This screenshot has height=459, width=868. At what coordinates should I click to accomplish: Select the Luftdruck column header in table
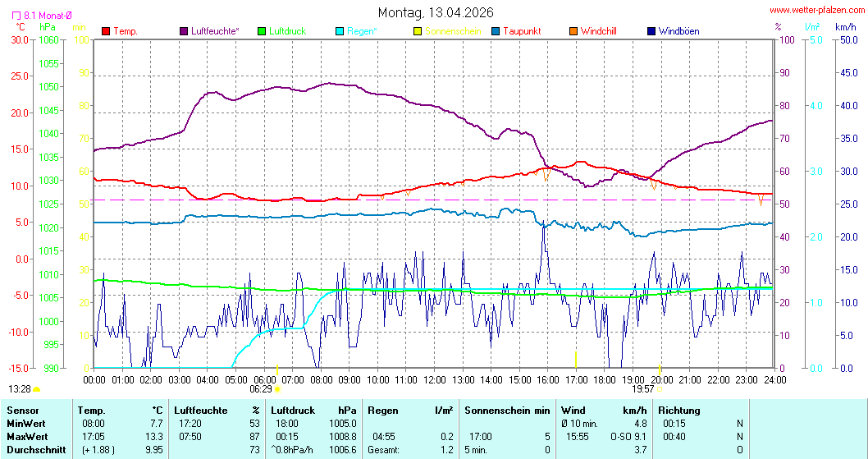(x=292, y=410)
